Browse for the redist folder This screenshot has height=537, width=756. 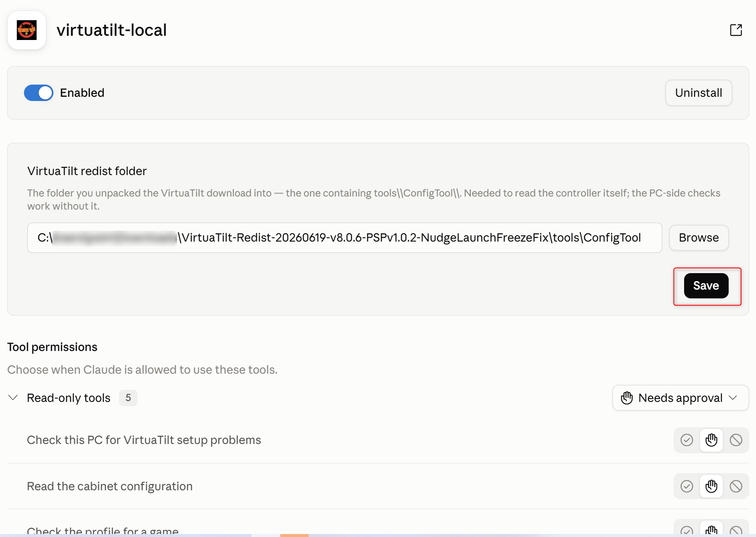(698, 238)
